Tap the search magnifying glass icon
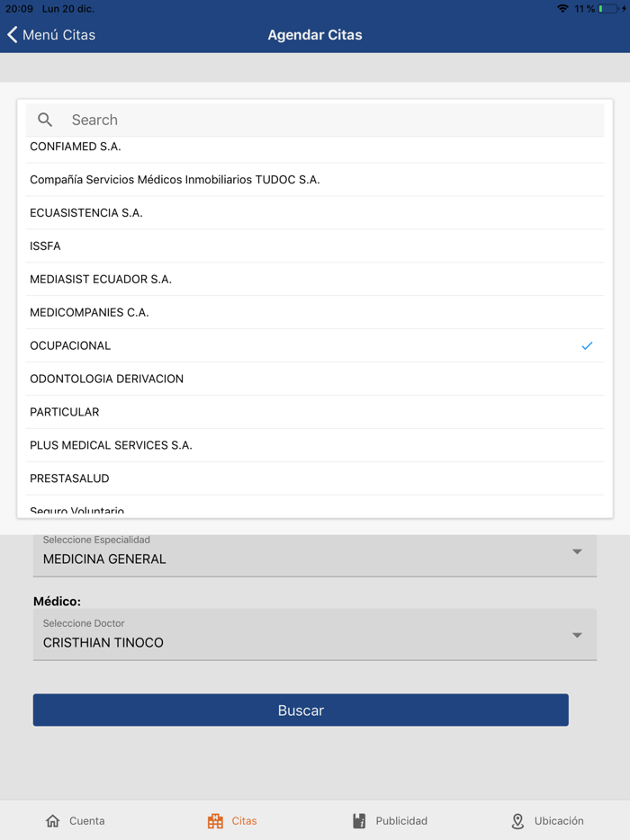This screenshot has width=630, height=840. [45, 120]
